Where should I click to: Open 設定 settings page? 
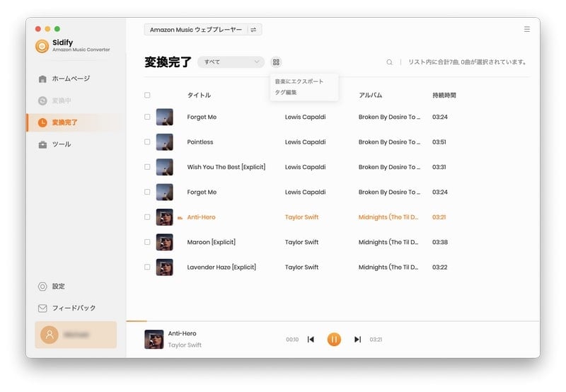tap(59, 287)
